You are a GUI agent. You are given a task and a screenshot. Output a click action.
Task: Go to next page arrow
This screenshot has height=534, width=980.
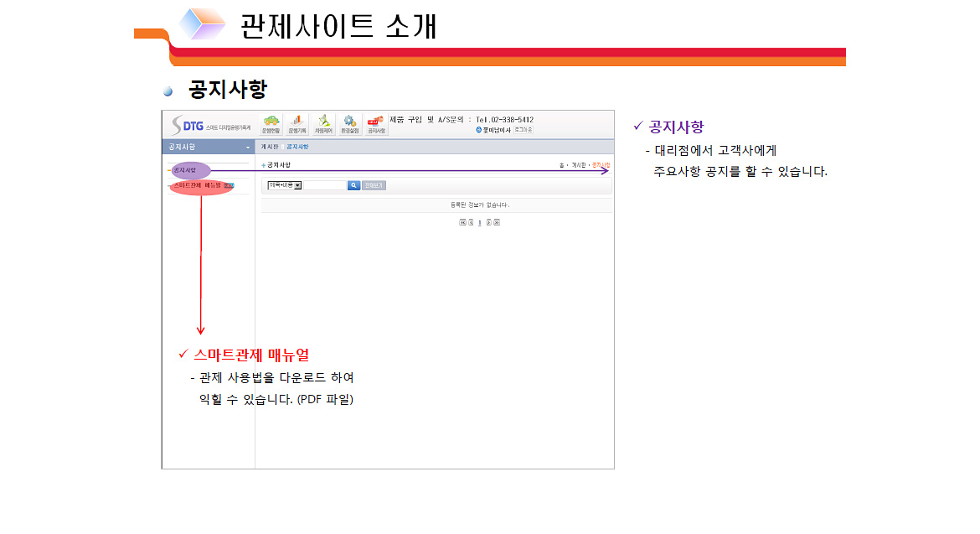[488, 223]
